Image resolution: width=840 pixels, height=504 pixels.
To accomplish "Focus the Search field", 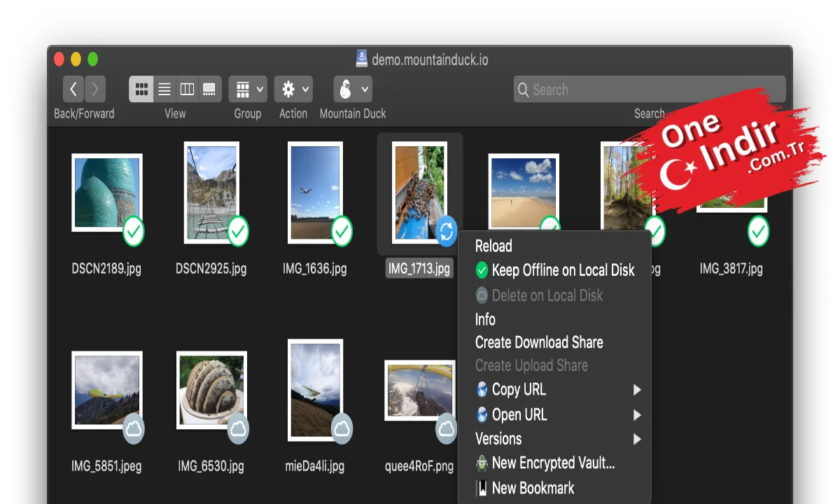I will (x=650, y=90).
